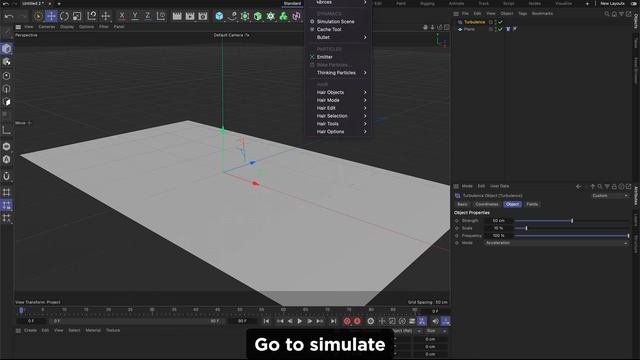640x360 pixels.
Task: Open the green effector icon
Action: (283, 16)
